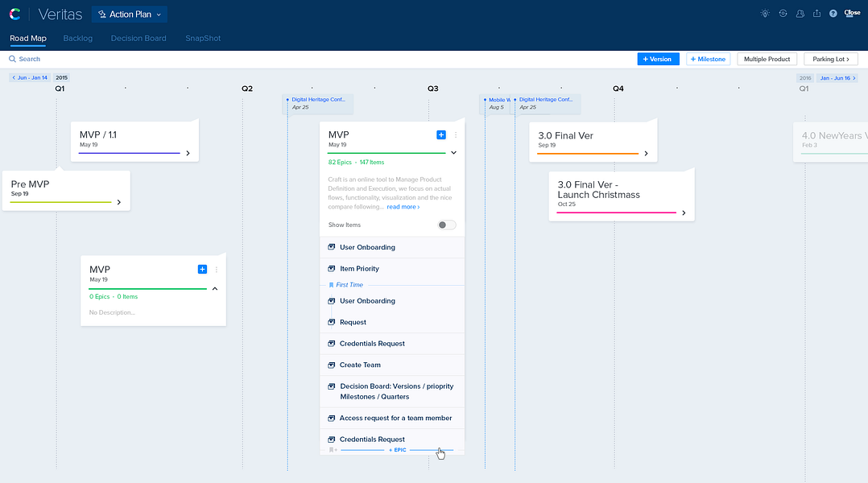Switch to the Road Map tab

tap(28, 38)
